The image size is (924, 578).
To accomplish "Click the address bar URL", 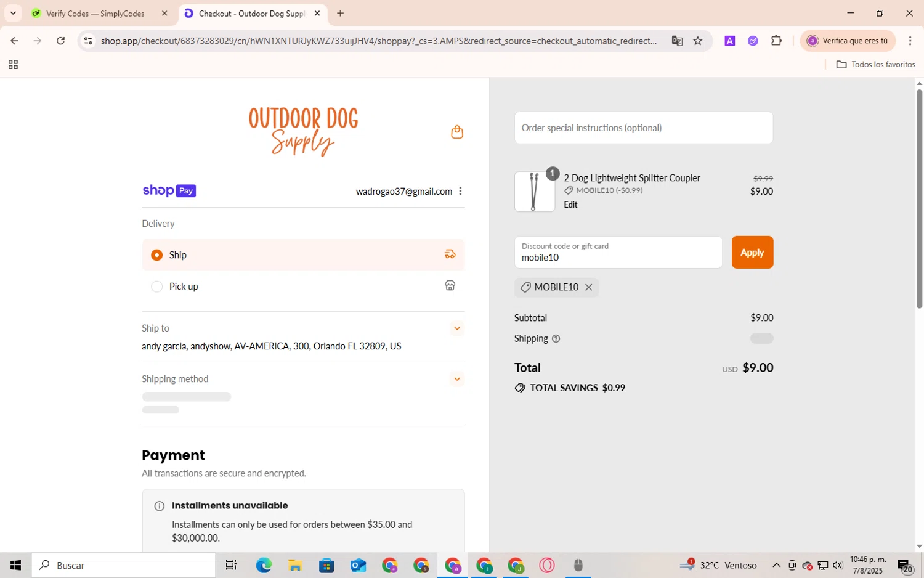I will pos(379,41).
